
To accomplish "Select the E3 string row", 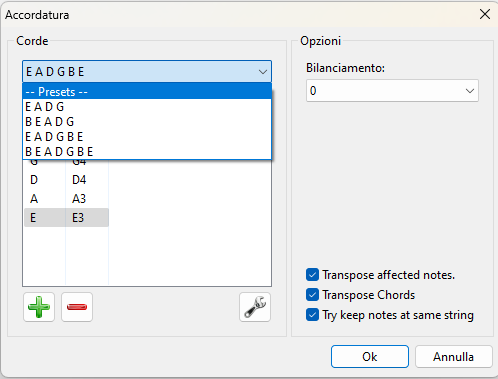I will click(x=66, y=218).
